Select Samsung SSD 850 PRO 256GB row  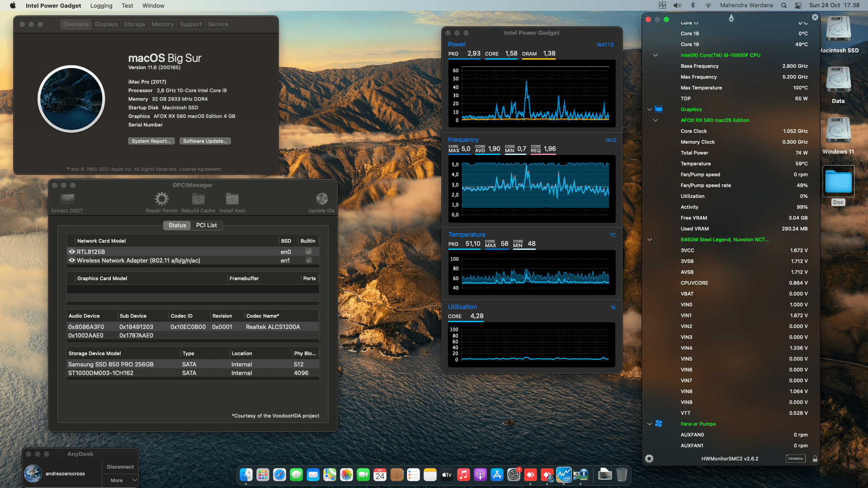(193, 364)
